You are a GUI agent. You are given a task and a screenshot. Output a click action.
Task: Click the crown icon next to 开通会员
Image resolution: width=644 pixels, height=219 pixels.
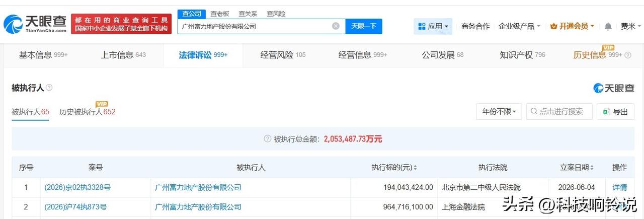coord(554,26)
